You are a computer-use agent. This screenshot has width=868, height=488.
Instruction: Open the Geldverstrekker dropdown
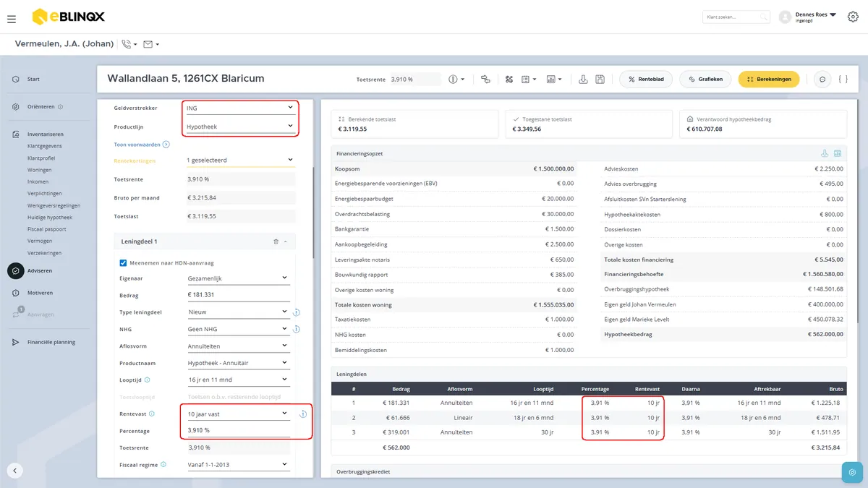point(239,108)
